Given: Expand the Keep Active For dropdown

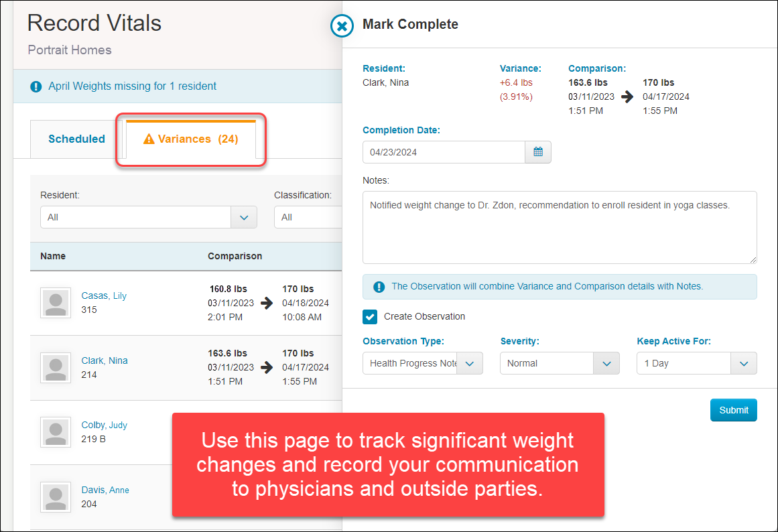Looking at the screenshot, I should pyautogui.click(x=697, y=363).
